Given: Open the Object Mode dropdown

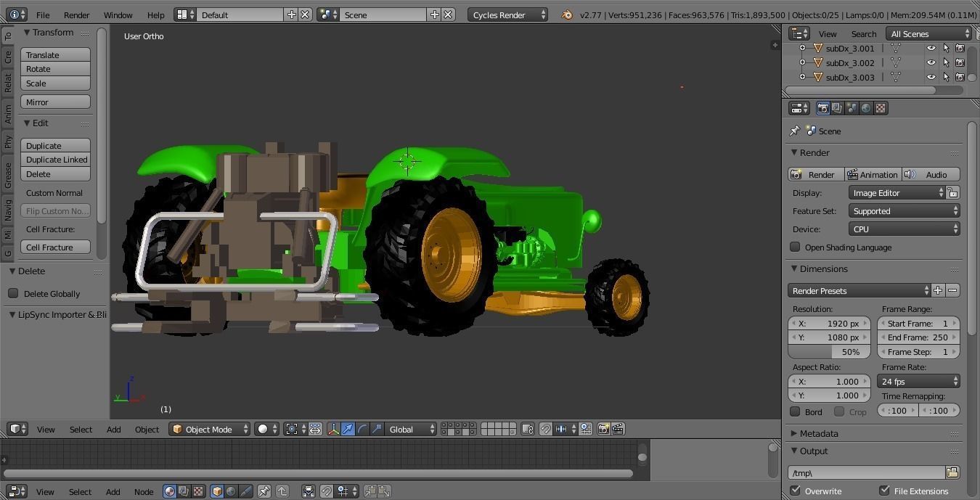Looking at the screenshot, I should (210, 429).
